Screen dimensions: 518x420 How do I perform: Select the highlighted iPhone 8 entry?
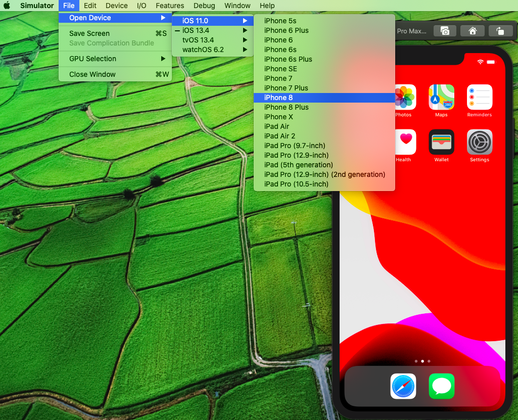pos(324,98)
